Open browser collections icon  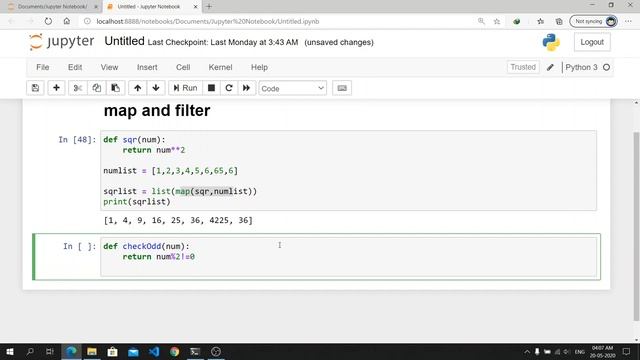point(559,21)
